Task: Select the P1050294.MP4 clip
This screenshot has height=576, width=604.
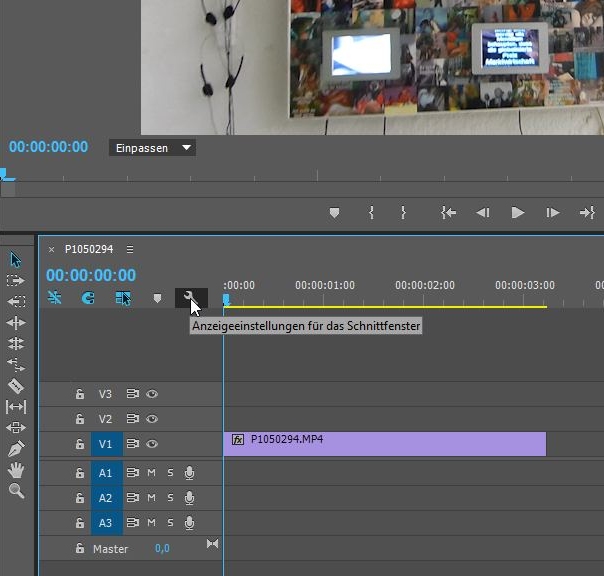Action: [384, 444]
